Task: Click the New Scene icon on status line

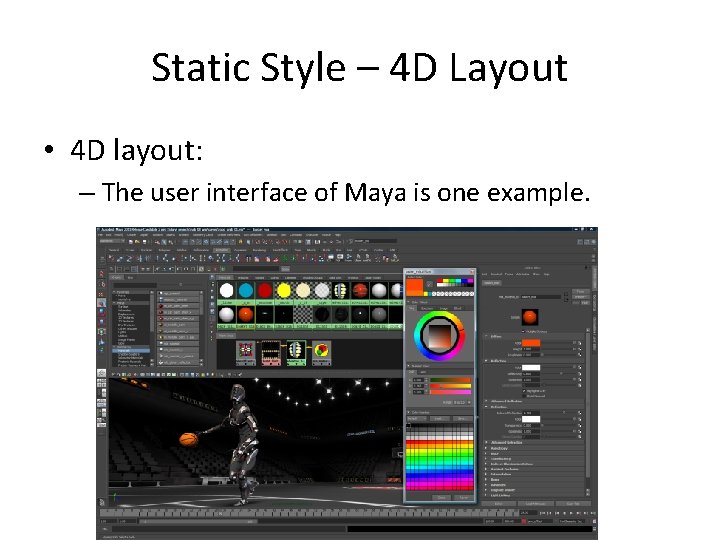Action: (x=131, y=241)
